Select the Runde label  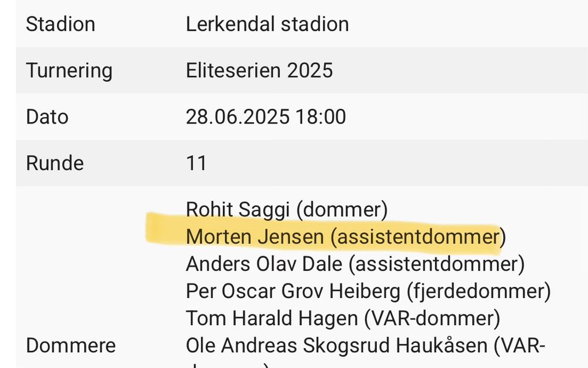pyautogui.click(x=55, y=163)
